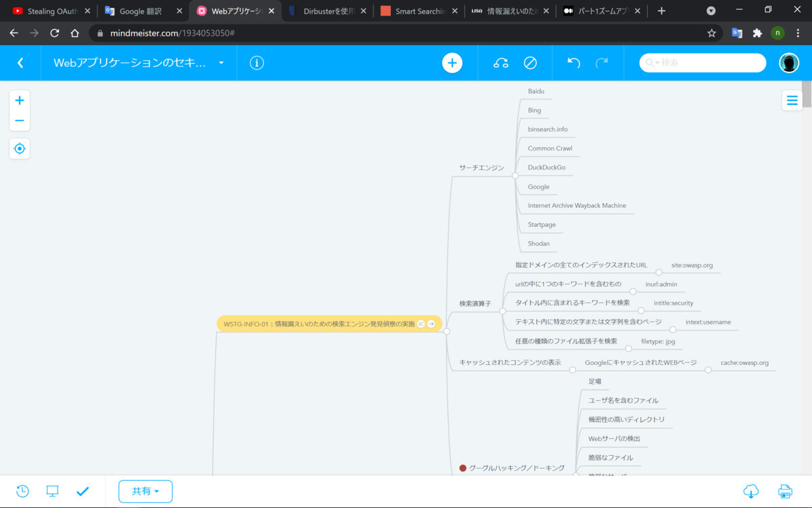Collapse the 検索演算子 branch node
The height and width of the screenshot is (508, 812).
502,311
